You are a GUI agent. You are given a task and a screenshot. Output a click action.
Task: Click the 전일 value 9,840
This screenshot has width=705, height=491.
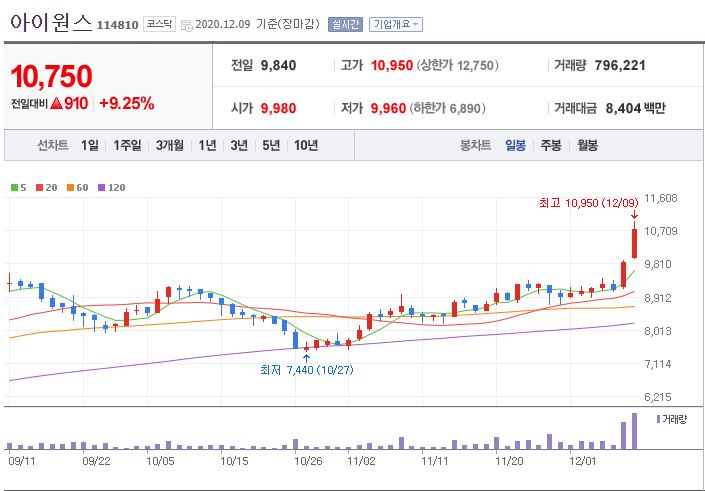[278, 66]
